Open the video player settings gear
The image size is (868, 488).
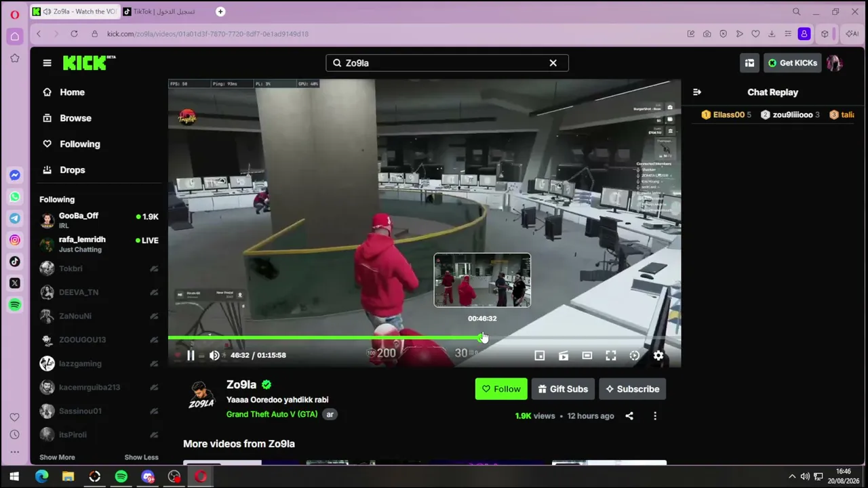point(658,355)
